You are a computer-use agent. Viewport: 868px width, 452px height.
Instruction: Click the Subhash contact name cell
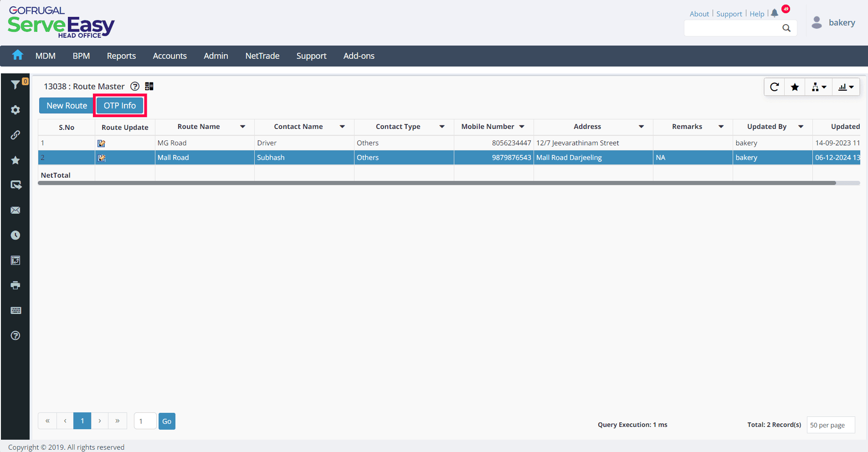(x=304, y=158)
